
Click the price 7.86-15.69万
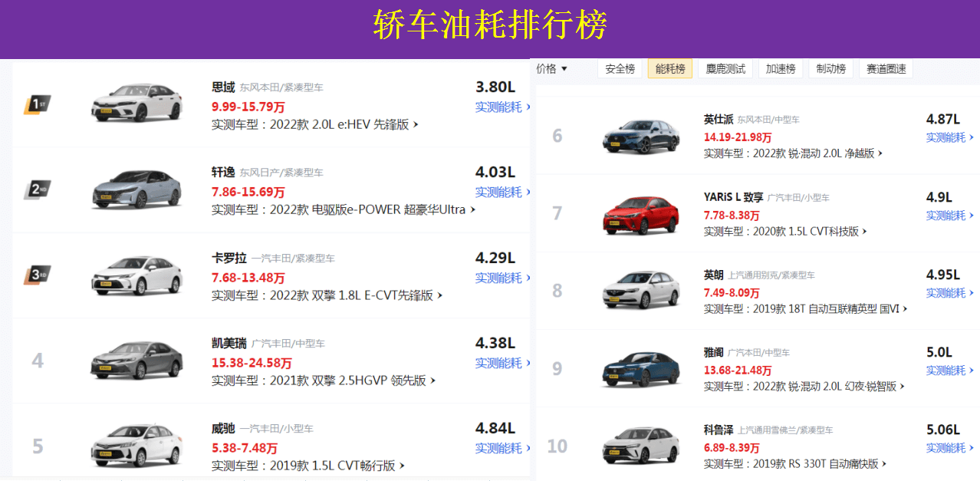click(x=248, y=192)
